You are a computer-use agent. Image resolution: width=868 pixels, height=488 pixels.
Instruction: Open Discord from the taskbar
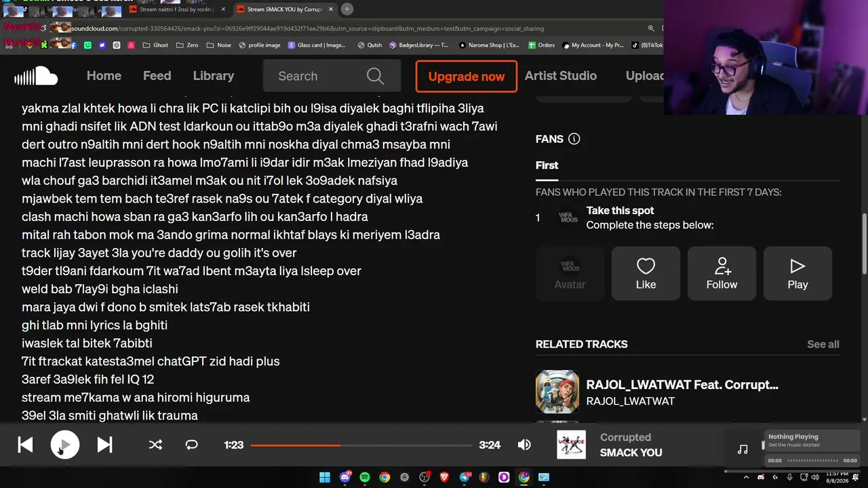(x=345, y=477)
